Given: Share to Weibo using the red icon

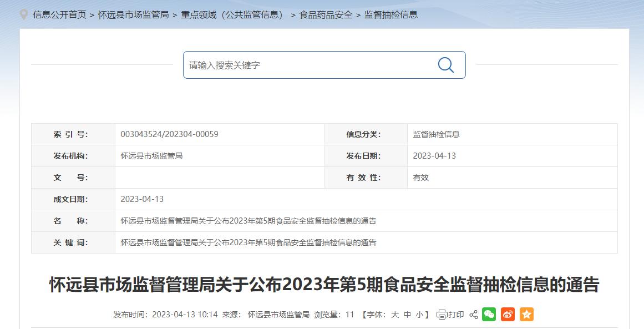Looking at the screenshot, I should (x=507, y=314).
